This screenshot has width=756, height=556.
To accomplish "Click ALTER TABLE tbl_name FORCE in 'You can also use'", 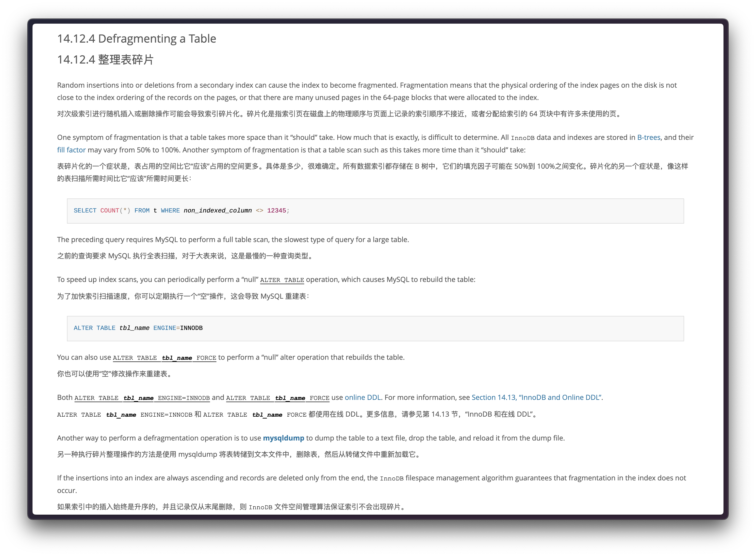I will [164, 358].
